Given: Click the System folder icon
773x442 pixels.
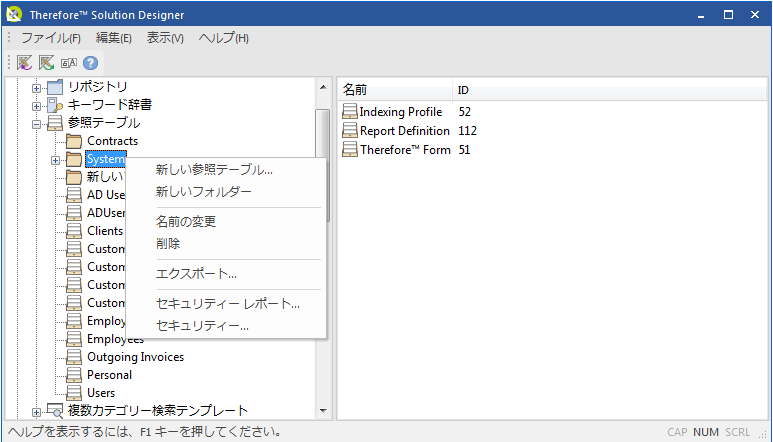Looking at the screenshot, I should tap(74, 159).
